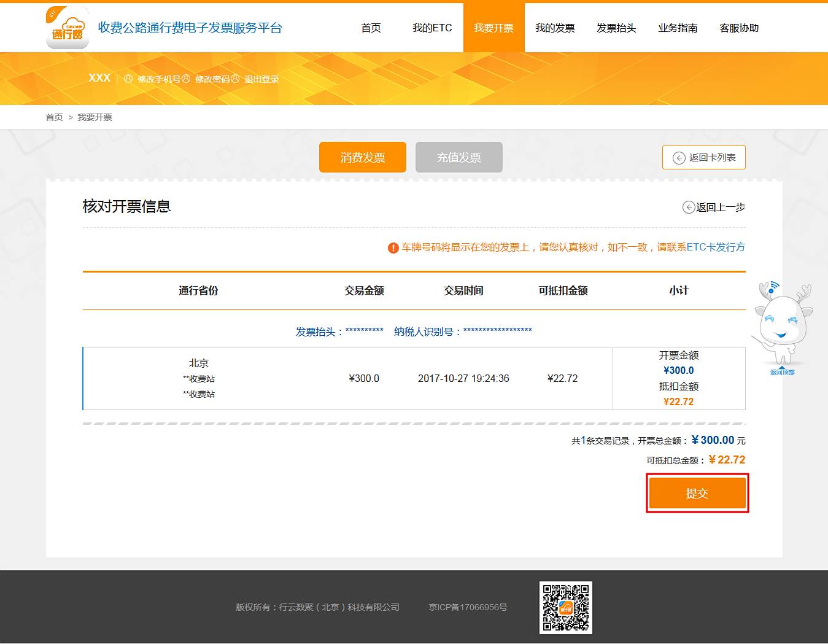Open 客服协助 in top navigation
The image size is (828, 644).
[x=739, y=28]
